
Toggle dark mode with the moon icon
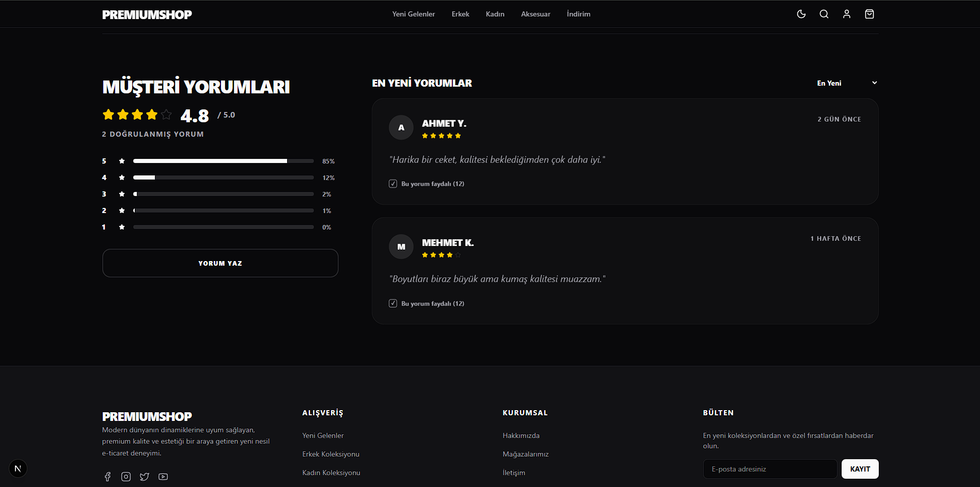(x=801, y=14)
